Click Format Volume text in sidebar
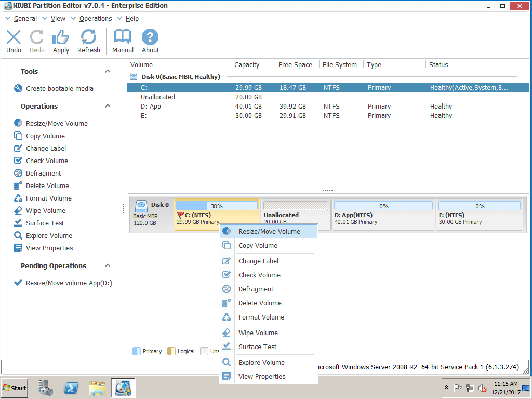532x399 pixels. pyautogui.click(x=49, y=198)
